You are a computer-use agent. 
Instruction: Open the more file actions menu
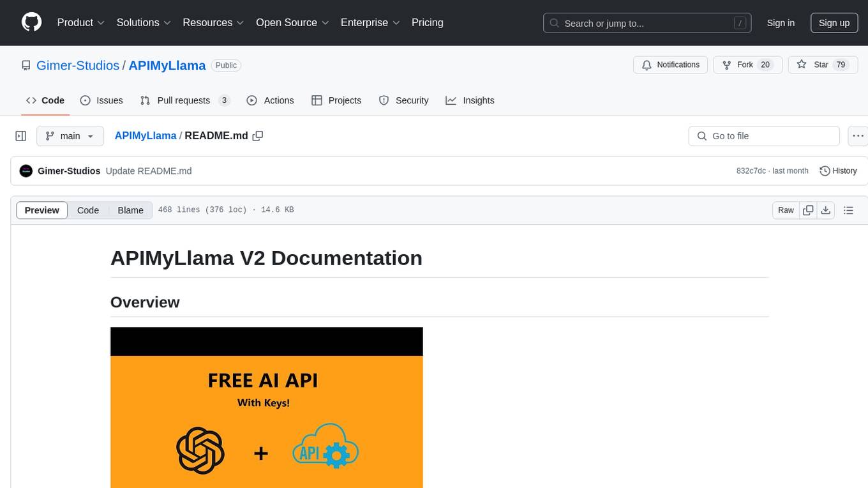[858, 136]
